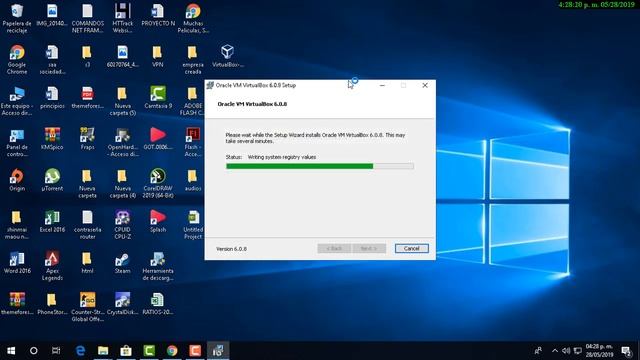The height and width of the screenshot is (360, 640).
Task: Open Herramienta de descarga shortcut
Action: [x=158, y=266]
